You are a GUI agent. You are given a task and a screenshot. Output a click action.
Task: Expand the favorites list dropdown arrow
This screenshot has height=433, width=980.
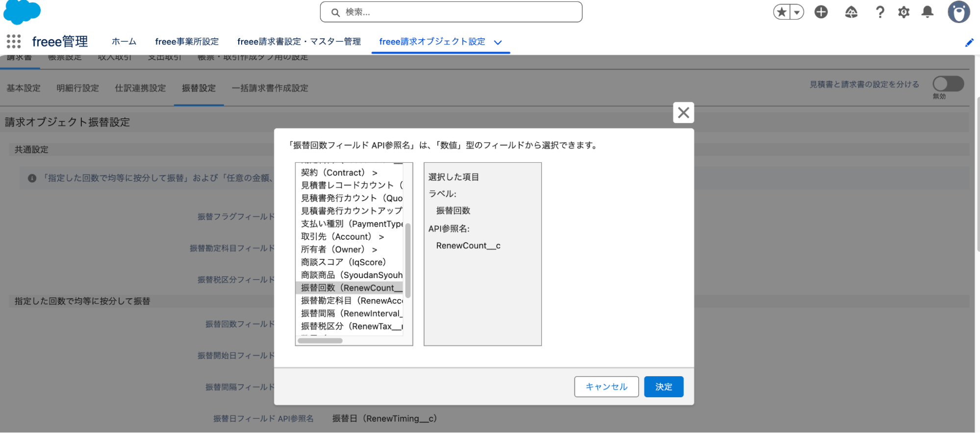pyautogui.click(x=797, y=12)
